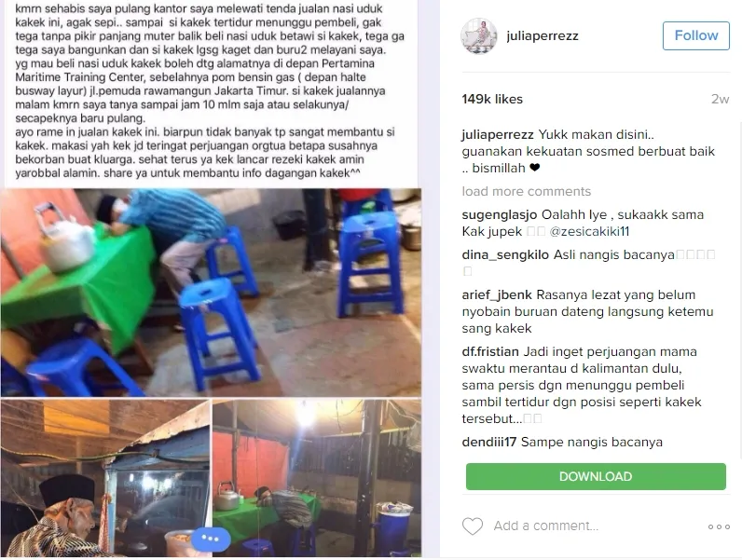Click the 149k likes count

coord(492,99)
